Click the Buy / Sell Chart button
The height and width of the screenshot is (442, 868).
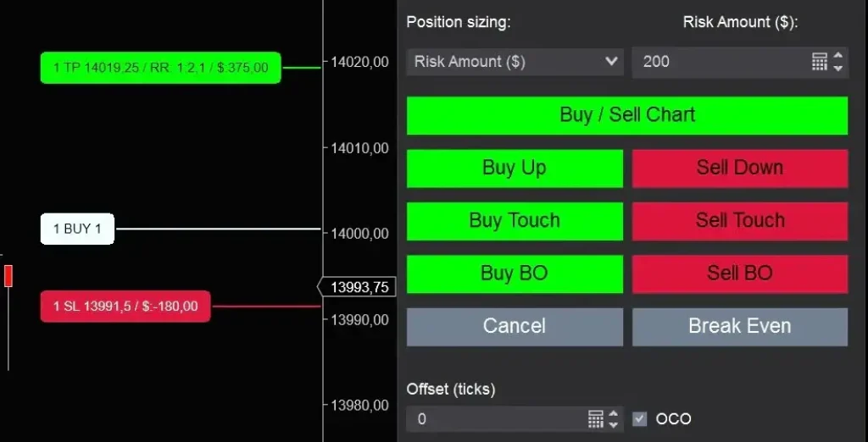click(x=626, y=115)
